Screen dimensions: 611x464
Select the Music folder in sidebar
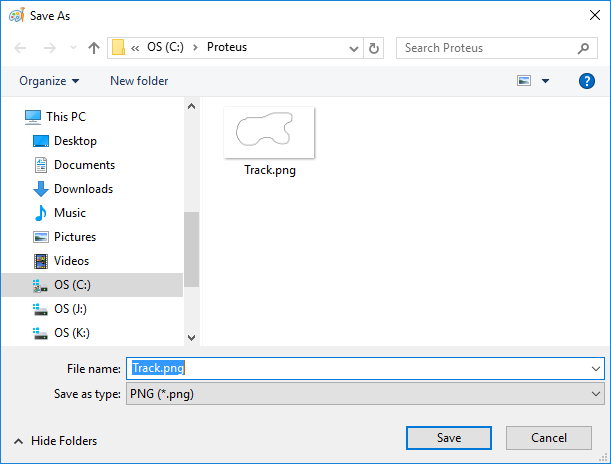[x=69, y=213]
